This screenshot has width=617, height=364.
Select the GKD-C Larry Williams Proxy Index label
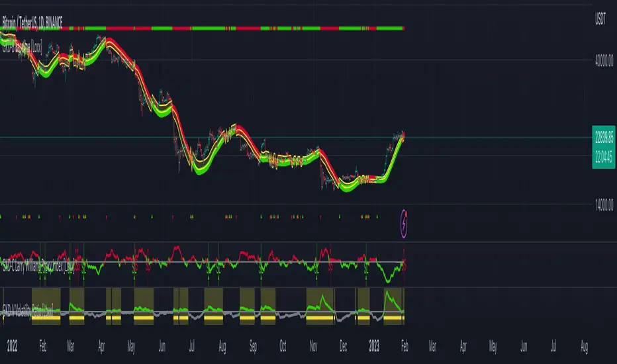[38, 267]
